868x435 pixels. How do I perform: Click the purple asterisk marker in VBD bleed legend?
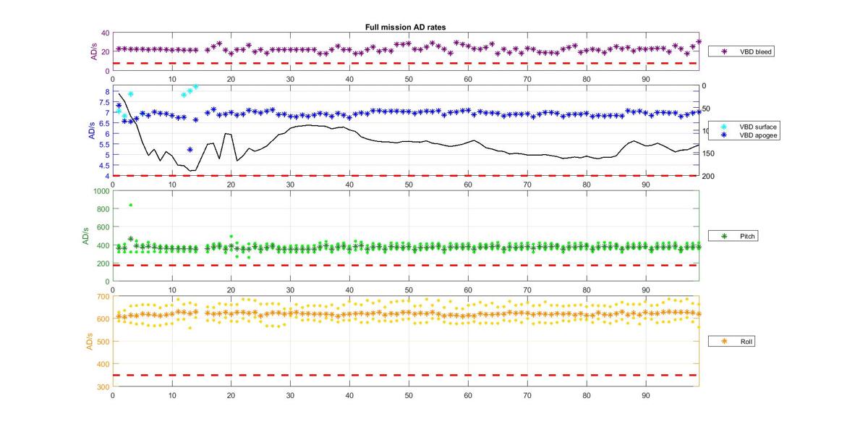723,52
